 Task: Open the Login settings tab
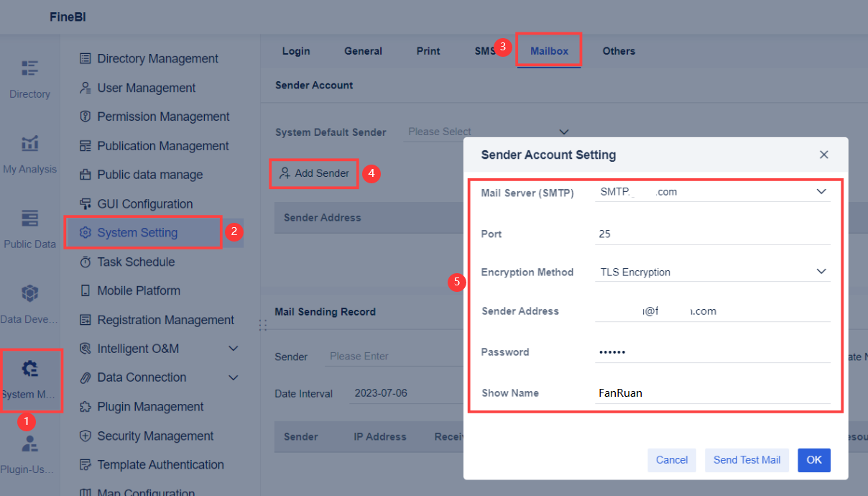(296, 50)
